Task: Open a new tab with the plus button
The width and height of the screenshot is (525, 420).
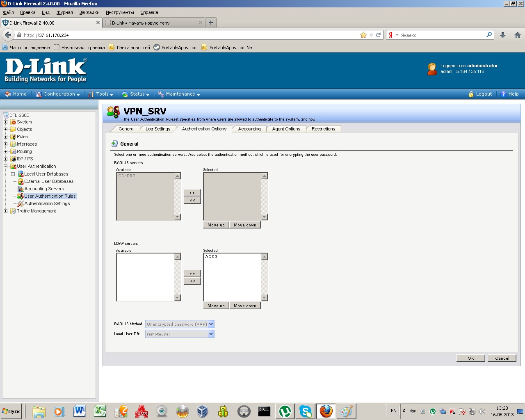Action: (211, 23)
